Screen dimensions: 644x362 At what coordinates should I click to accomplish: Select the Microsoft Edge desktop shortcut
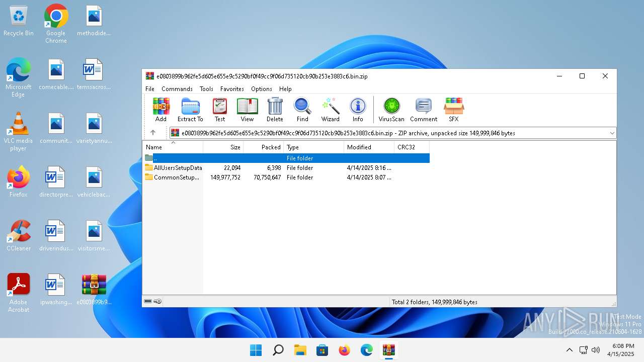coord(19,77)
